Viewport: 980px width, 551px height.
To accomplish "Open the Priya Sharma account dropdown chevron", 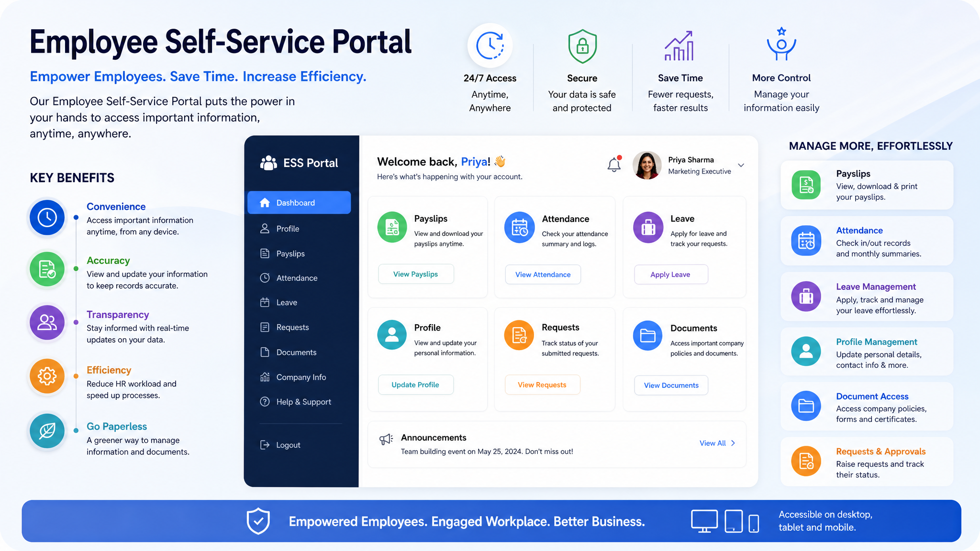I will 741,165.
